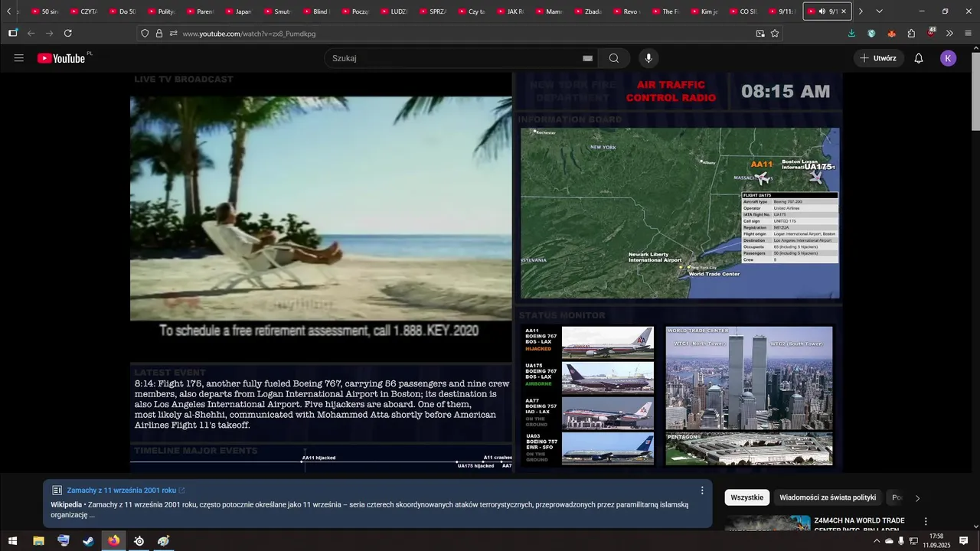Switch to the CZYTA tab
The image size is (980, 551).
tap(83, 11)
